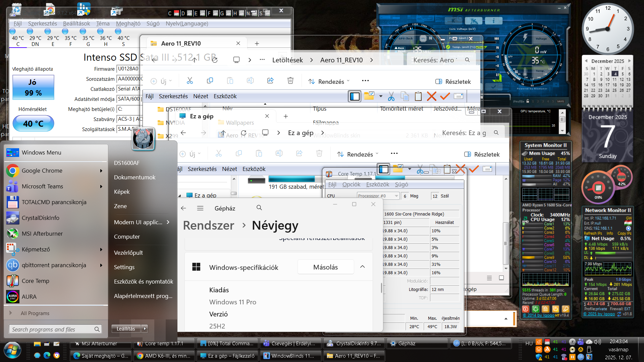Toggle the Afterburner Profile lock
Image resolution: width=644 pixels, height=362 pixels.
pos(528,101)
